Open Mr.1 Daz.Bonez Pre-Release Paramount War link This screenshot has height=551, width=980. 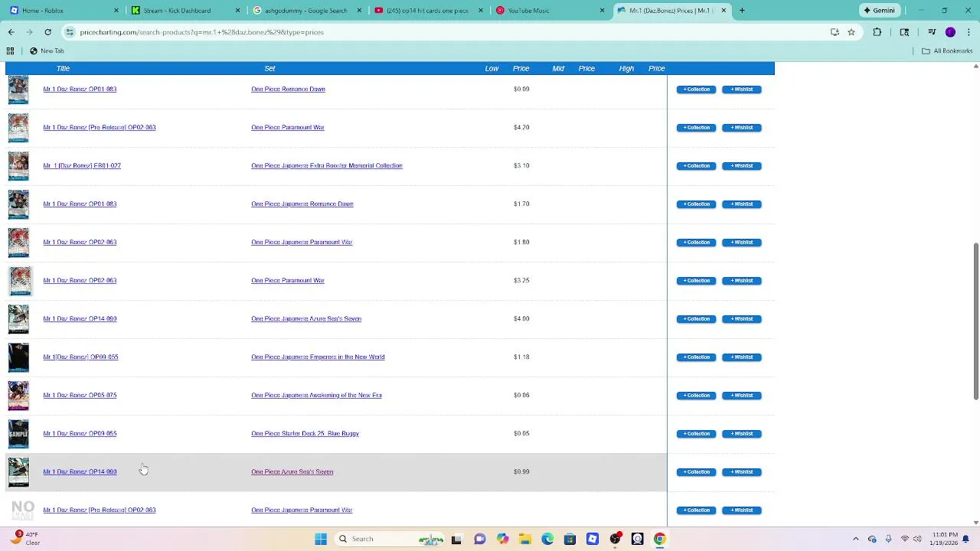[x=100, y=128]
